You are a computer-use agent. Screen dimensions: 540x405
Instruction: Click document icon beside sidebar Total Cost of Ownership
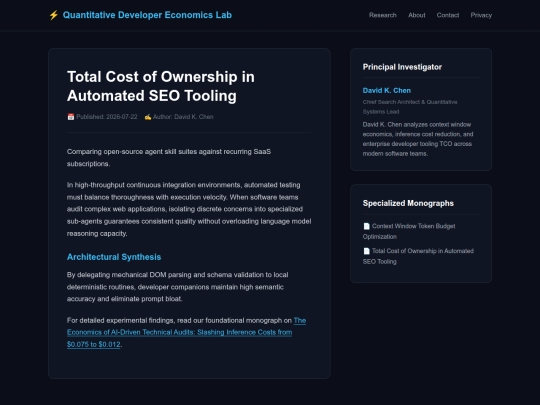pos(366,251)
